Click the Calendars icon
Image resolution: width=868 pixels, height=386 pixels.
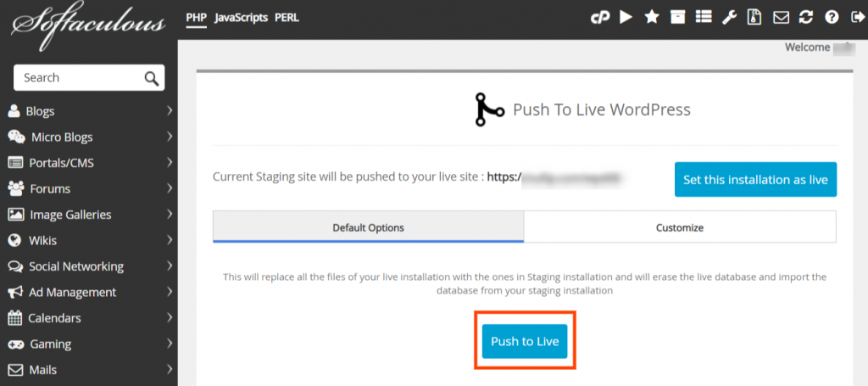[14, 318]
